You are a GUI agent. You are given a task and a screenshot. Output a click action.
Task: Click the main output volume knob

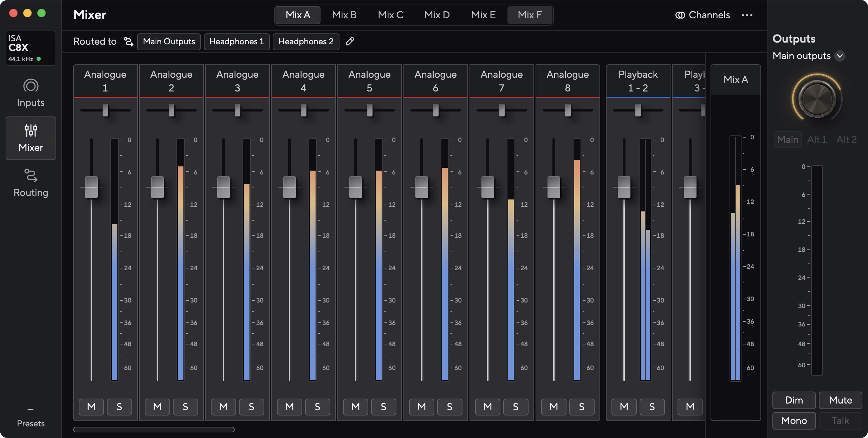point(817,99)
